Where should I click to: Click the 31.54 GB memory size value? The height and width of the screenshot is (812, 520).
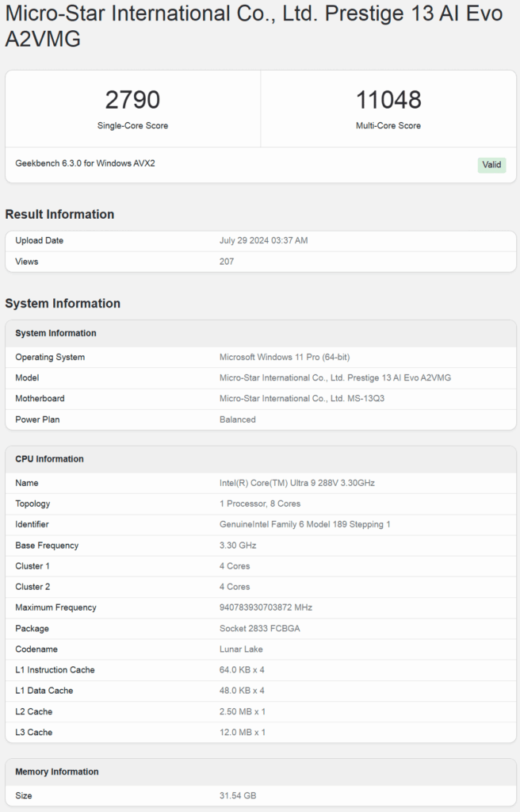click(x=238, y=796)
